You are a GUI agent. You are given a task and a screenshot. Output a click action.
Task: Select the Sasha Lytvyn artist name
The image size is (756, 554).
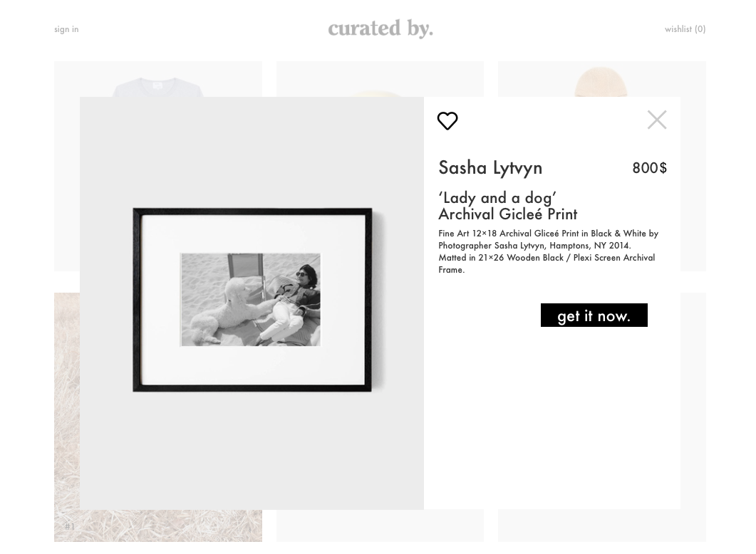490,167
